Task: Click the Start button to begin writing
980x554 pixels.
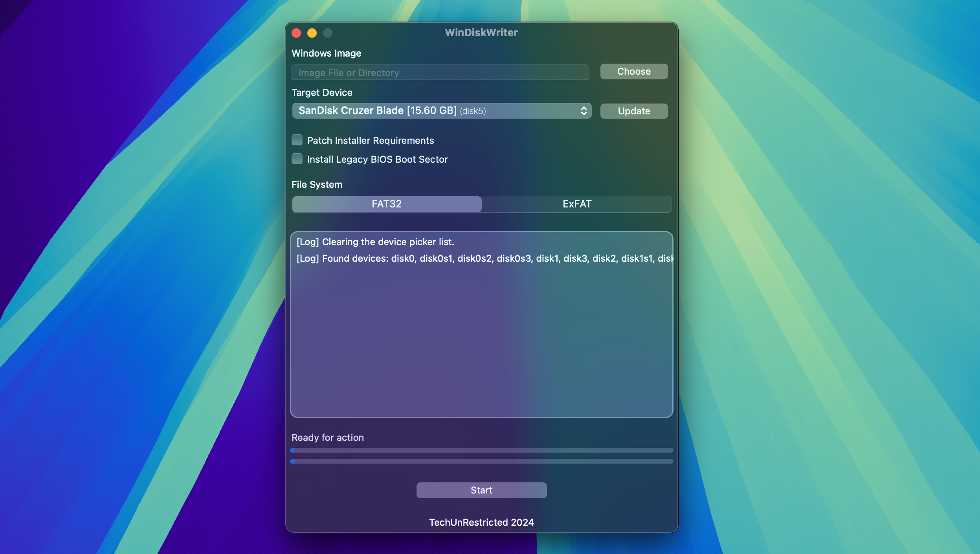Action: (481, 490)
